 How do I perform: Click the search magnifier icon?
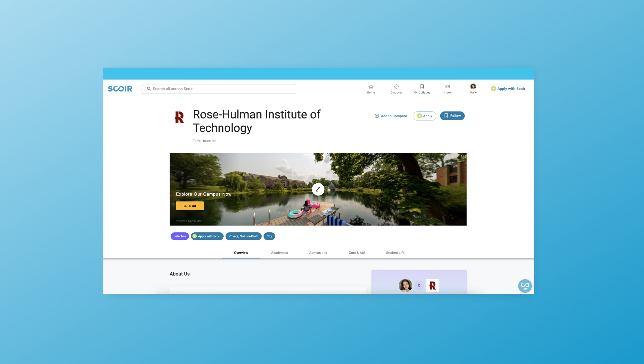coord(149,89)
